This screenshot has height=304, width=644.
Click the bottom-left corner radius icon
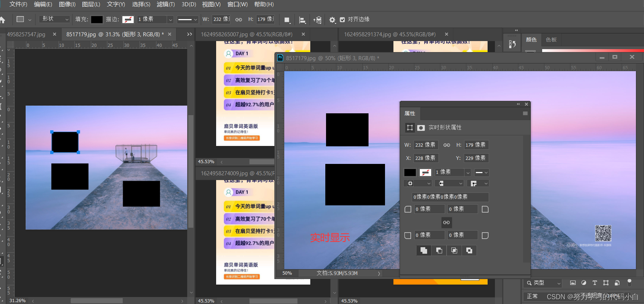pyautogui.click(x=408, y=235)
